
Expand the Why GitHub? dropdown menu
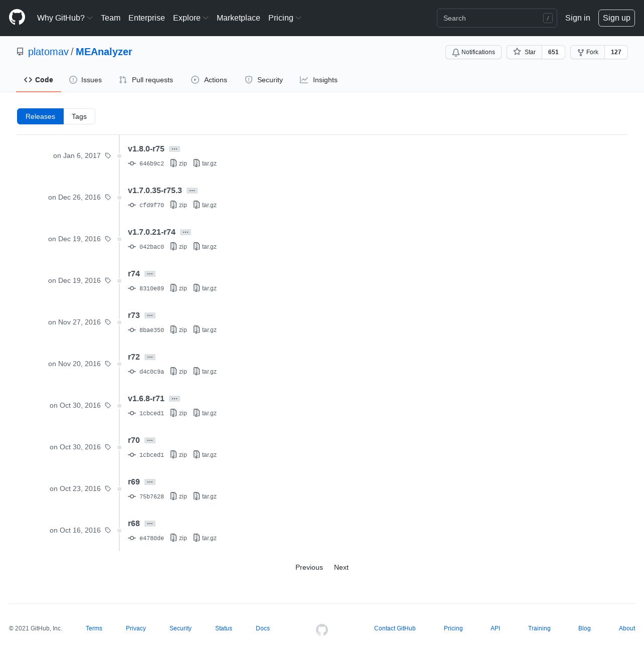tap(65, 18)
